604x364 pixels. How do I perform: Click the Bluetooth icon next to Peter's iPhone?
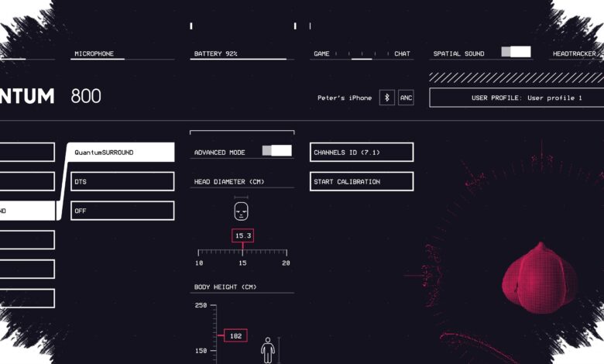(386, 98)
